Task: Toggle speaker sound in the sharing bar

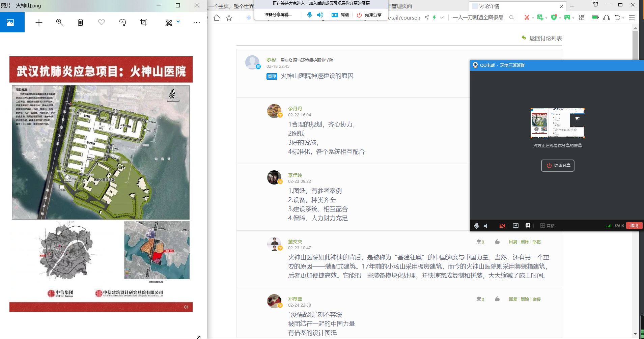Action: pyautogui.click(x=320, y=15)
